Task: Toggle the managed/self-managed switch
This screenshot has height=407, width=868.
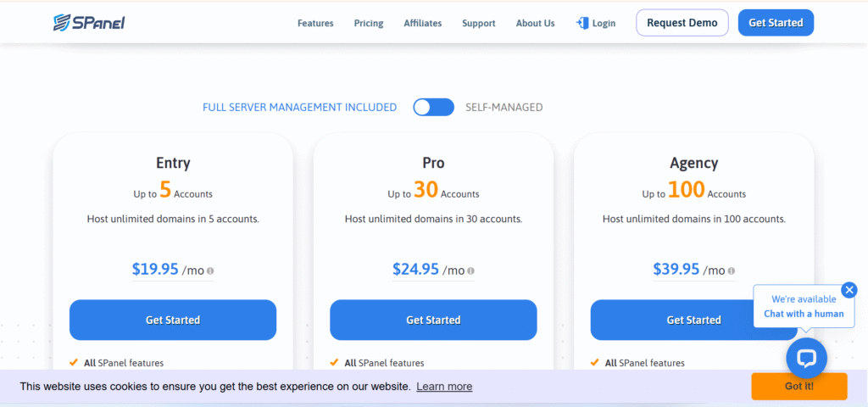Action: [x=433, y=107]
